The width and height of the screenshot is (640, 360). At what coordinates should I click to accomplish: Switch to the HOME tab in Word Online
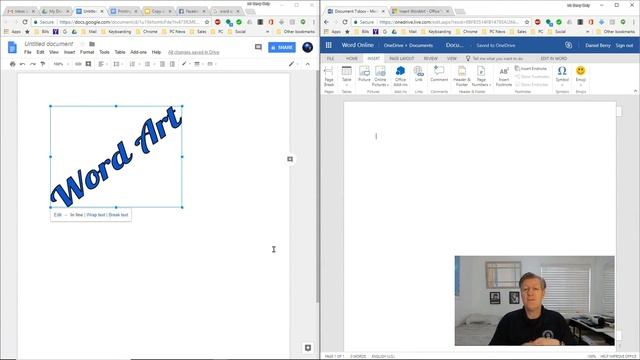[351, 59]
